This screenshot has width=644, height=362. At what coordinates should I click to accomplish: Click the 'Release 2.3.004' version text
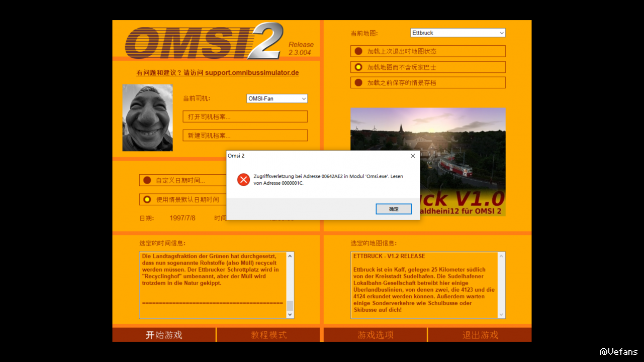[x=301, y=48]
